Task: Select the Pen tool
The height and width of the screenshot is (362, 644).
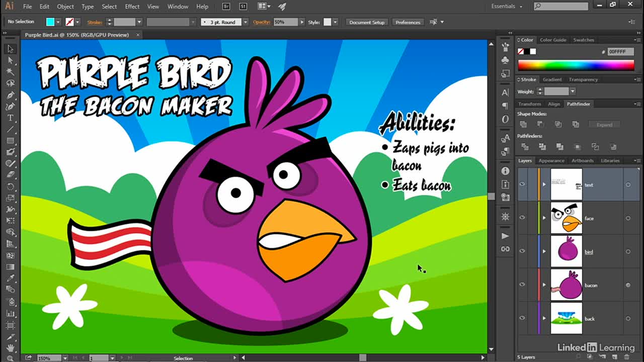Action: (10, 95)
